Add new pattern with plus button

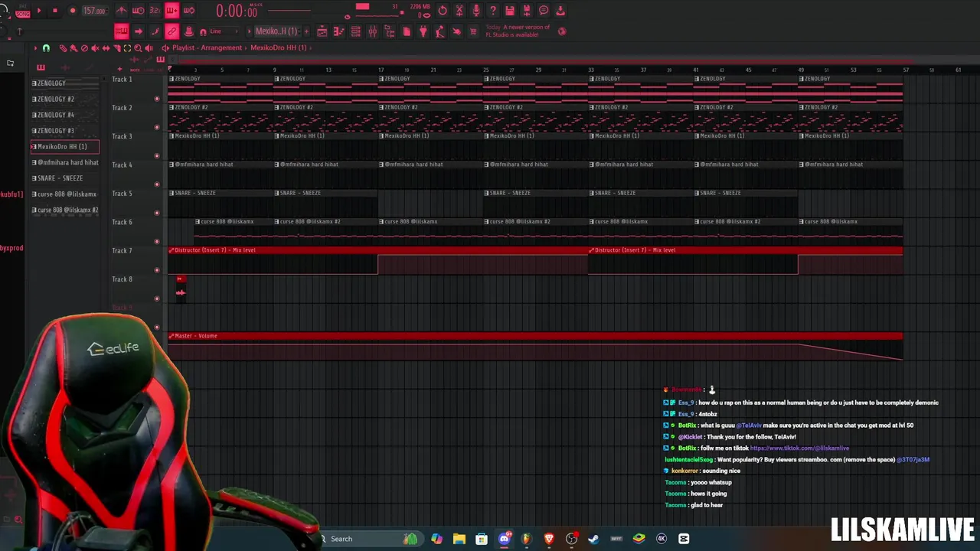pyautogui.click(x=306, y=31)
